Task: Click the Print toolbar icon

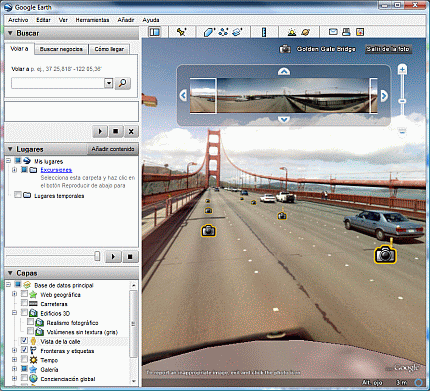Action: point(346,32)
